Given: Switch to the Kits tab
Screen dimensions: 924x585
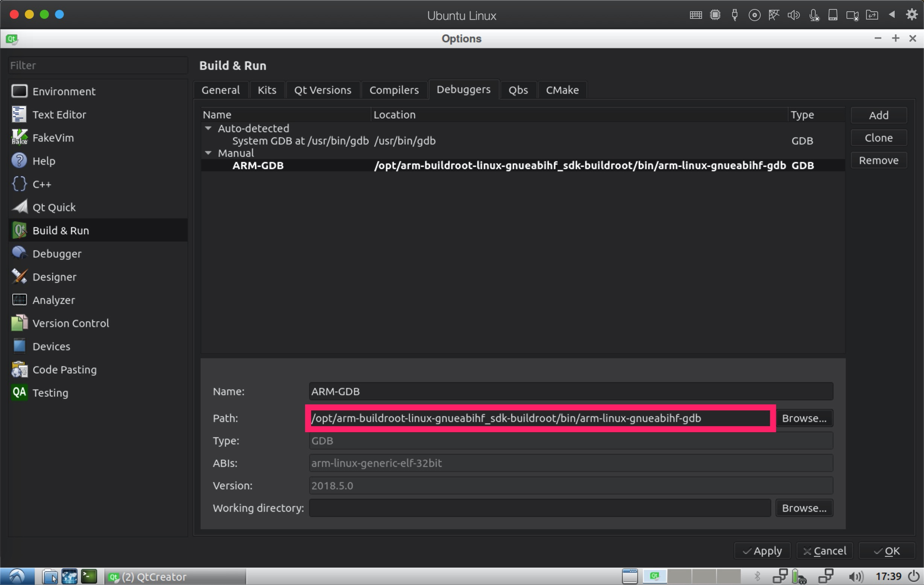Looking at the screenshot, I should pyautogui.click(x=267, y=90).
